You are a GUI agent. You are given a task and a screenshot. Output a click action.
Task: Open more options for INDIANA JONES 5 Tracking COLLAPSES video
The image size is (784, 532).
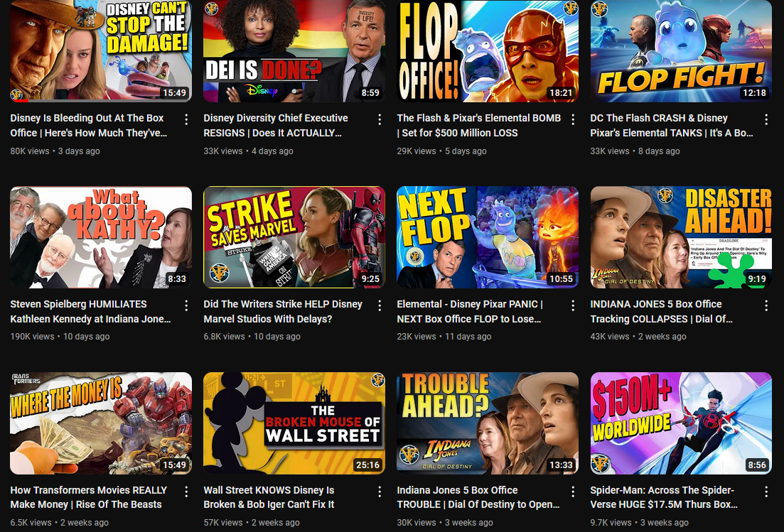(766, 305)
